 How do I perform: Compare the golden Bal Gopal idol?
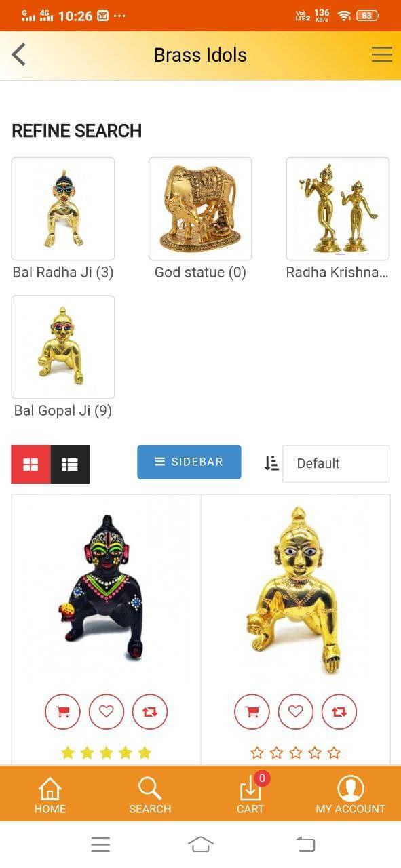(339, 712)
